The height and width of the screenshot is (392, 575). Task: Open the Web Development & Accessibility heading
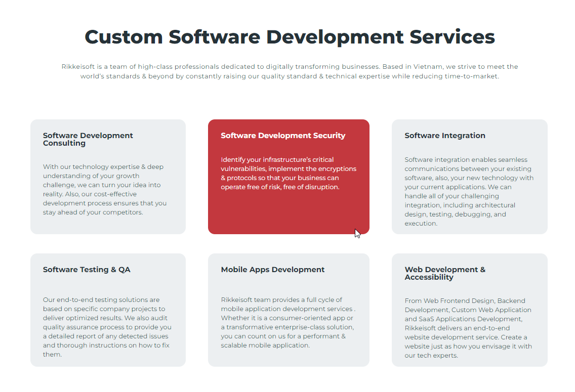tap(445, 273)
